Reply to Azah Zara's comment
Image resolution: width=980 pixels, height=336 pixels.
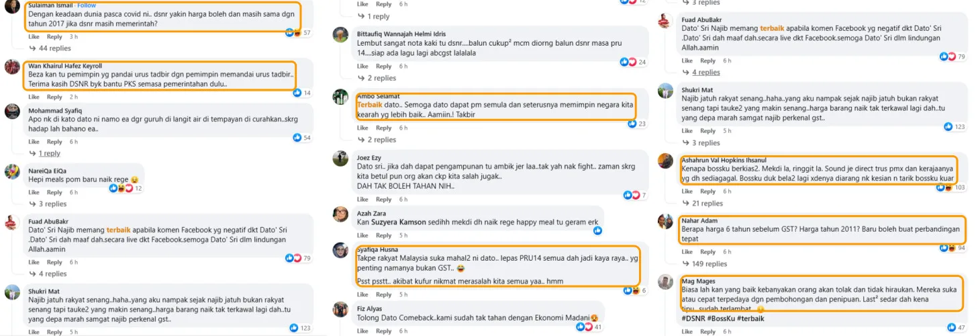pyautogui.click(x=383, y=235)
